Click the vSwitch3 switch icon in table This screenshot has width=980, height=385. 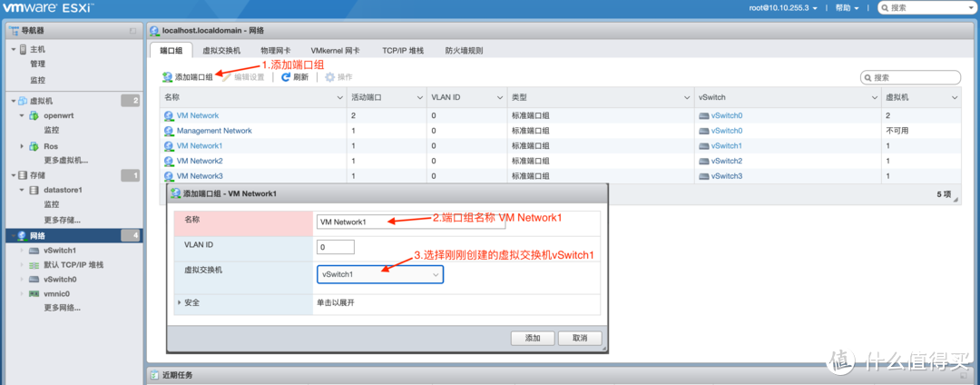click(704, 176)
